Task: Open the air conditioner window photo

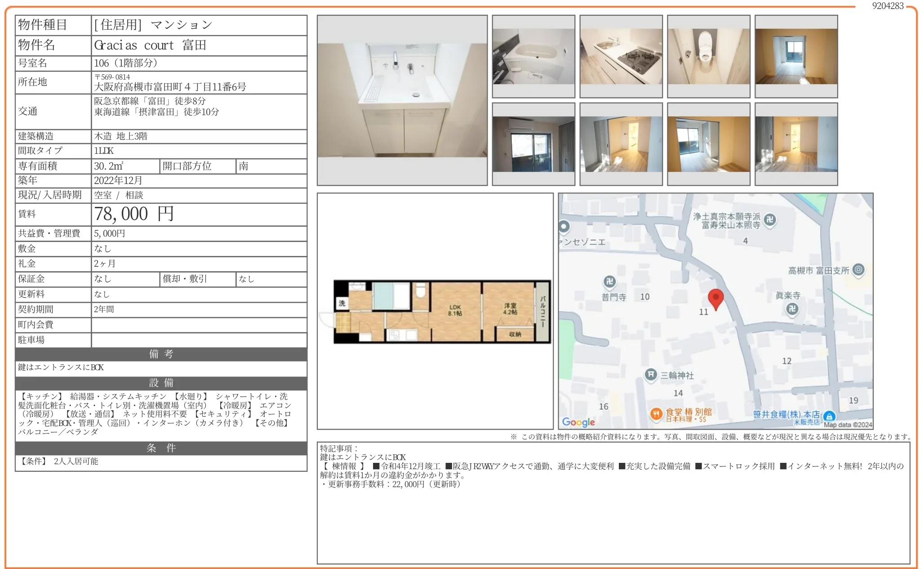Action: [x=533, y=144]
